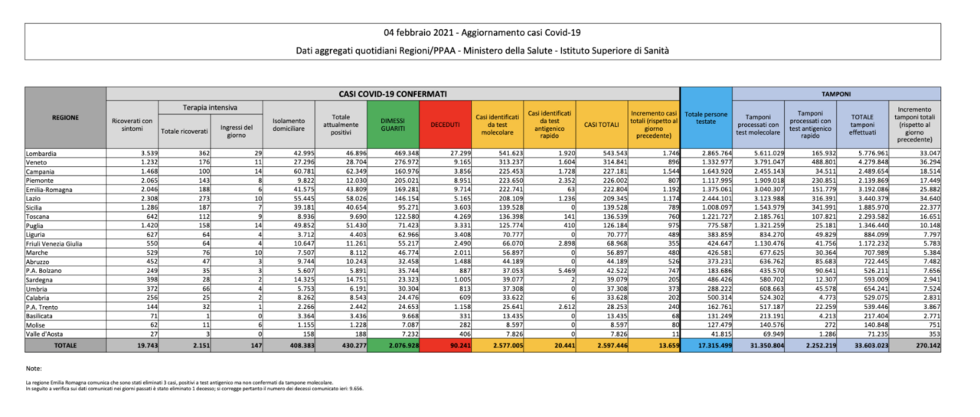This screenshot has height=417, width=980.
Task: Select the REGIONE column header
Action: pyautogui.click(x=66, y=118)
